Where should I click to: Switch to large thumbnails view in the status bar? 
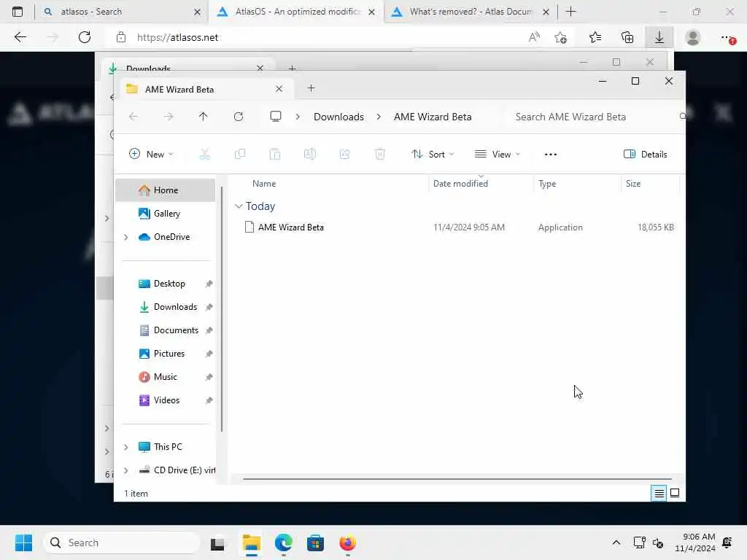675,494
